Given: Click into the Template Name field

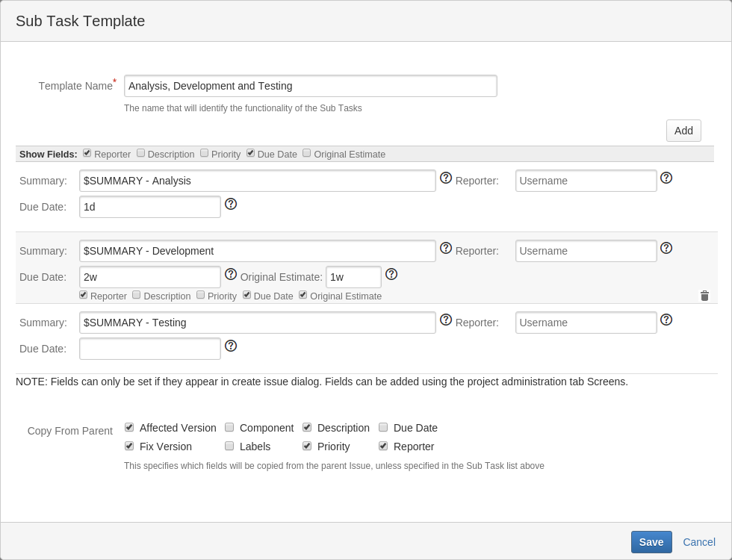Looking at the screenshot, I should (x=310, y=86).
